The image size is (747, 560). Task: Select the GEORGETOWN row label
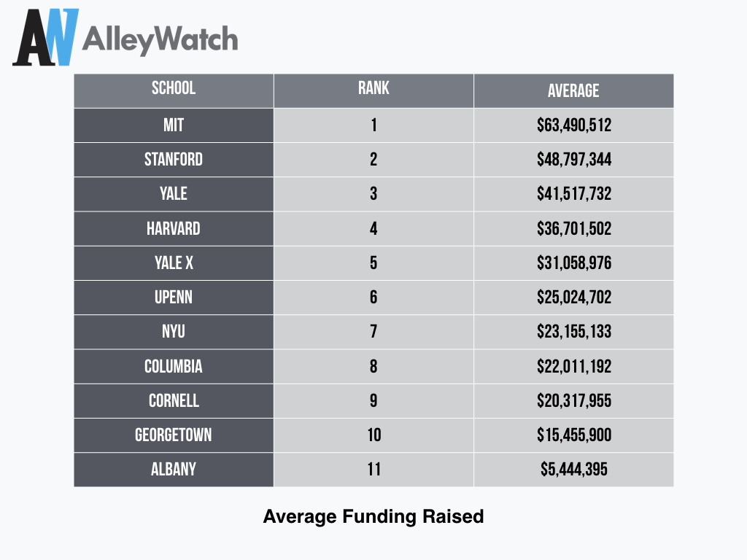pos(174,435)
